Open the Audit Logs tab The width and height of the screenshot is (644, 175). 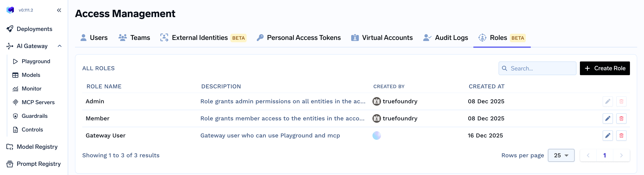[446, 38]
